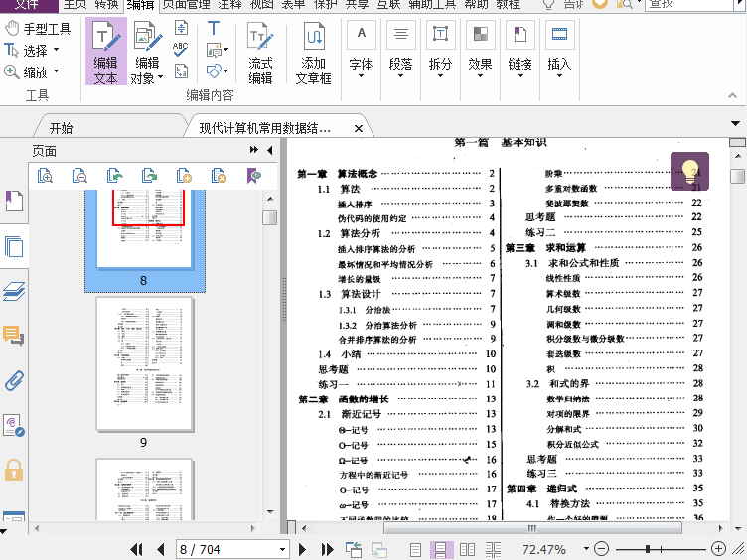This screenshot has height=560, width=747.
Task: Switch to the 页面管理 ribbon tab
Action: (x=187, y=5)
